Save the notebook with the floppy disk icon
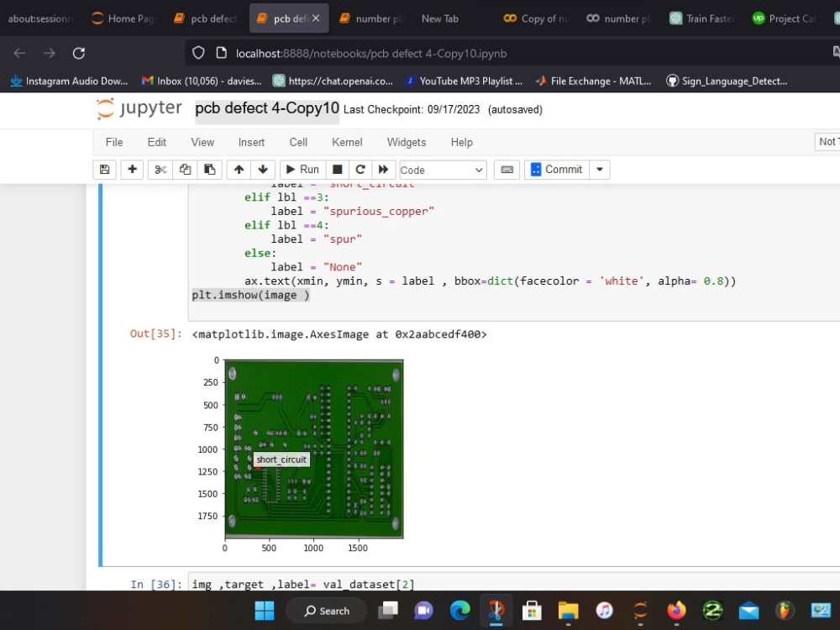The width and height of the screenshot is (840, 630). 104,170
